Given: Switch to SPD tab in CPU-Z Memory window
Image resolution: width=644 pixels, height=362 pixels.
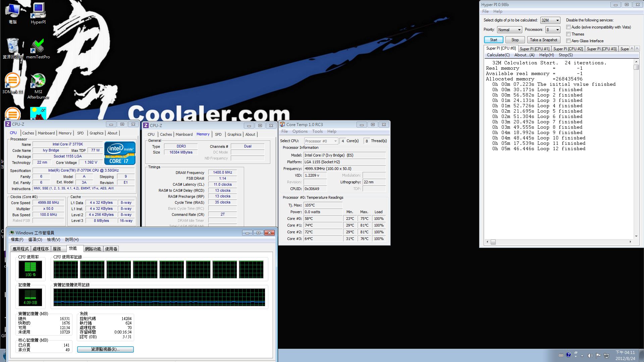Looking at the screenshot, I should [218, 134].
